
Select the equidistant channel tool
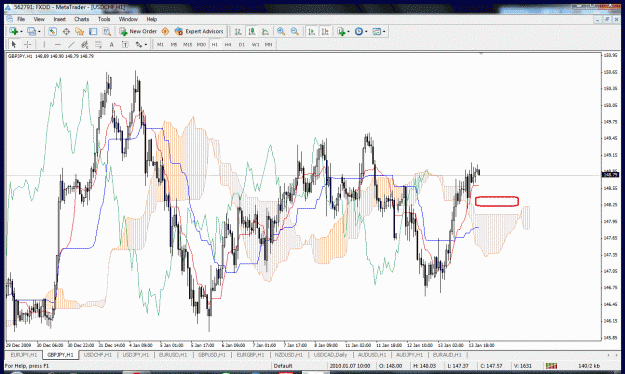pyautogui.click(x=85, y=44)
